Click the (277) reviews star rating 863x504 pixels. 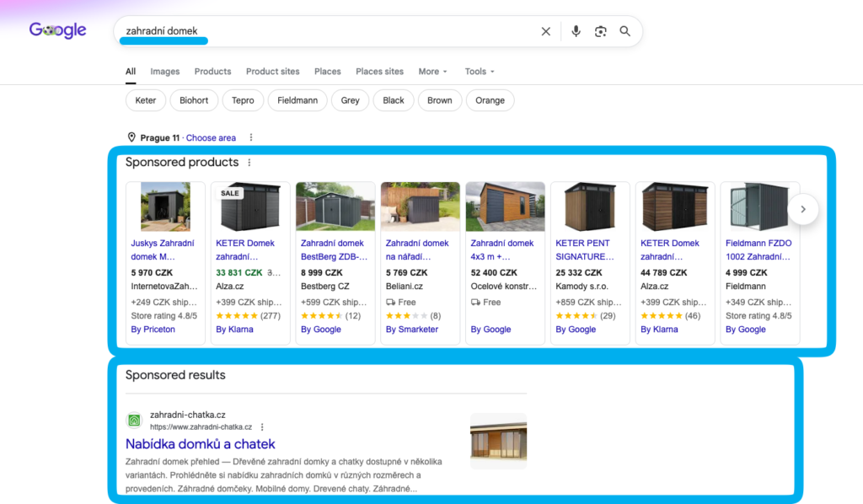pos(249,316)
